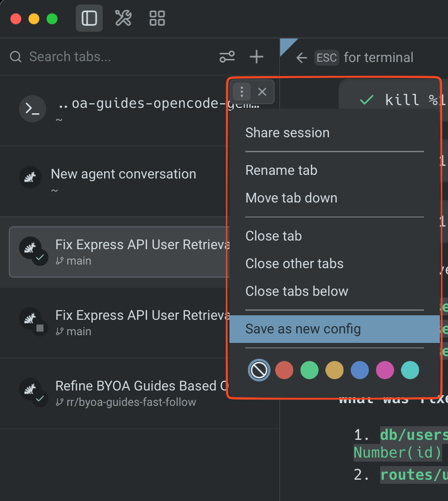448x501 pixels.
Task: Open the grid layout icon in the title bar
Action: pos(157,18)
